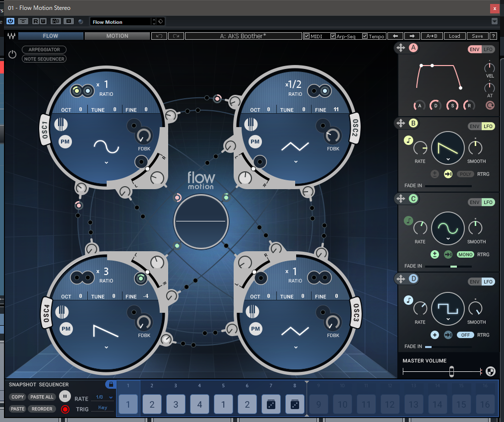Toggle OSC1 PM mode button

pos(65,142)
